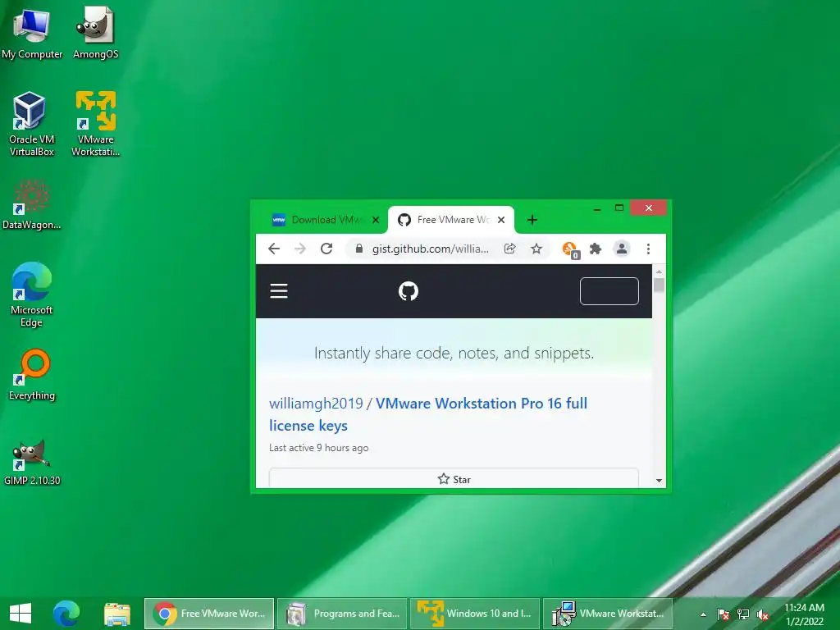Open the orange extension with 0 badge
The image size is (840, 630).
pyautogui.click(x=570, y=249)
